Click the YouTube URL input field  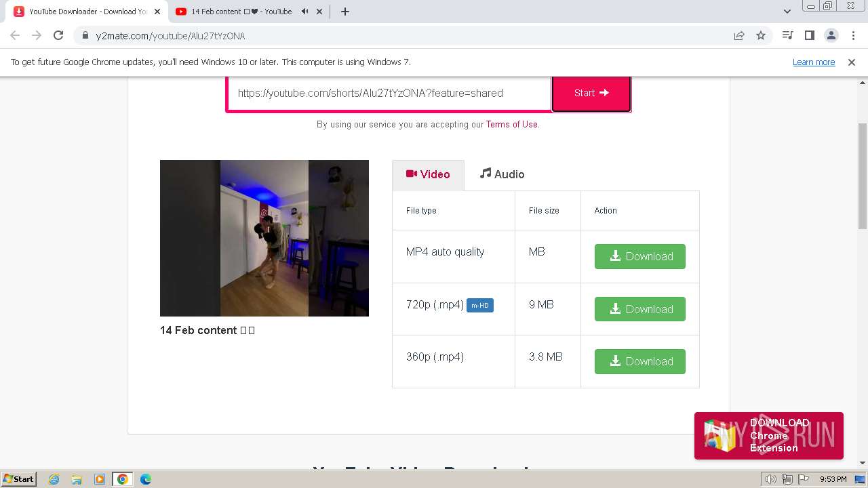click(x=389, y=93)
